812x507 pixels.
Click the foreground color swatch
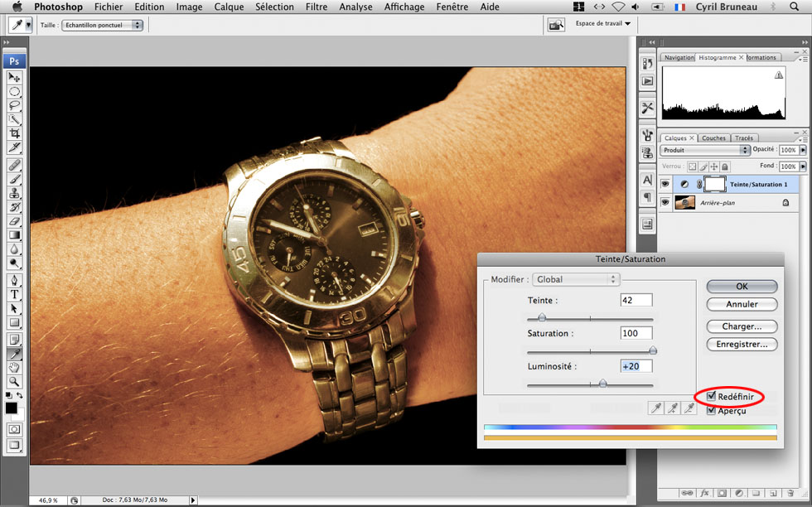11,408
